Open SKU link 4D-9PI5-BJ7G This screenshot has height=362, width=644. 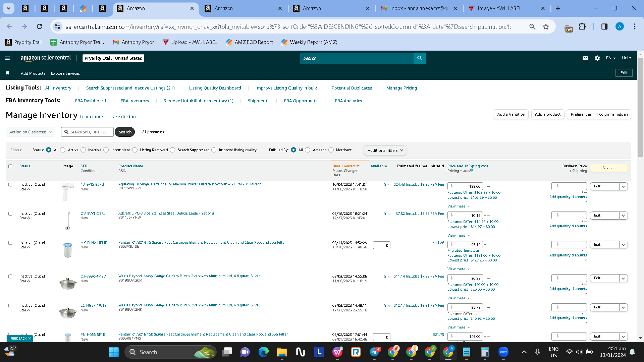pyautogui.click(x=92, y=184)
